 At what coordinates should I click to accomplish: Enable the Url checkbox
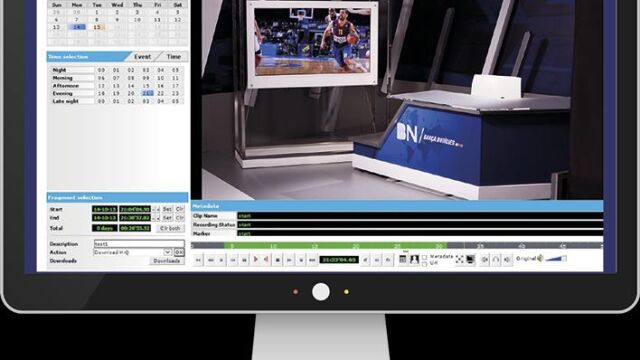pos(424,264)
